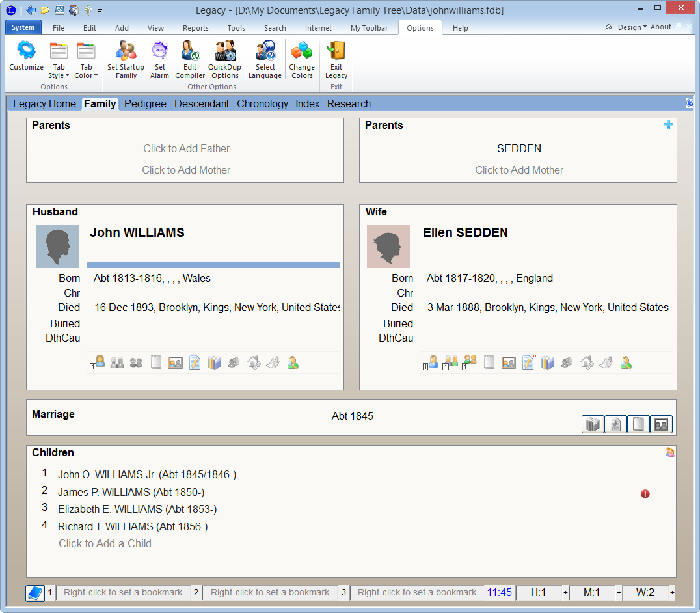Click wife Ellen SEDDEN silhouette photo
The height and width of the screenshot is (613, 700).
(388, 247)
